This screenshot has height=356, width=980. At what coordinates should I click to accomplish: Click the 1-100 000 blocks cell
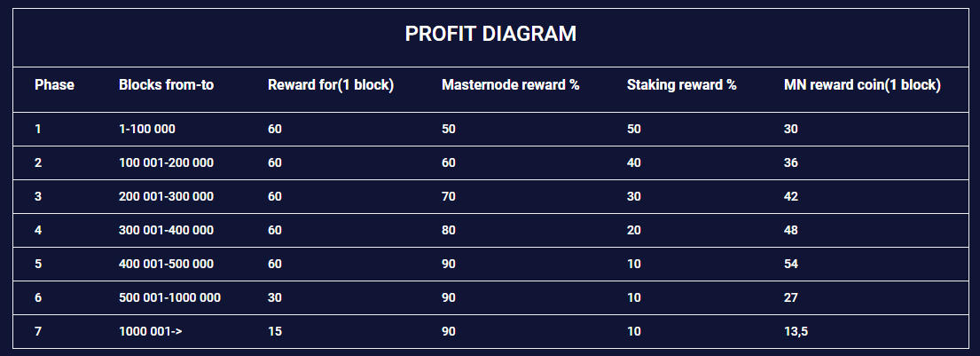(x=147, y=129)
